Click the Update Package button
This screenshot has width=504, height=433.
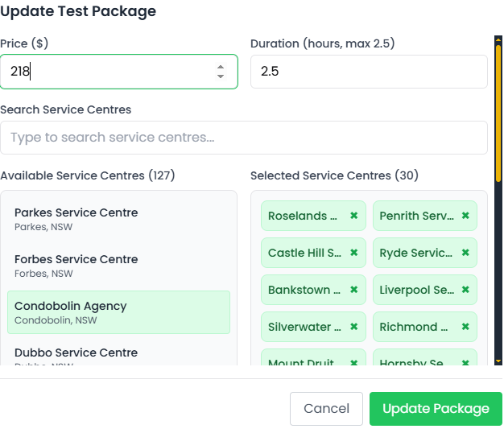[436, 409]
